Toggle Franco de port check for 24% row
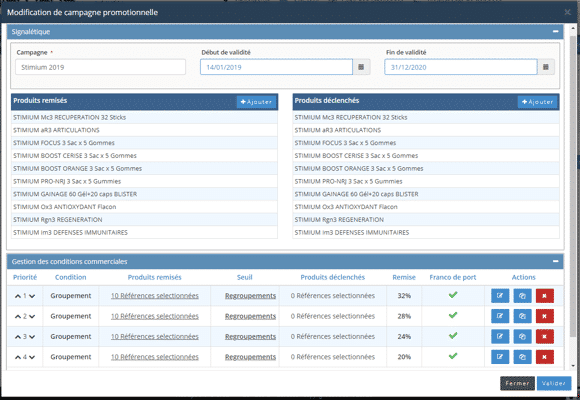 click(453, 336)
